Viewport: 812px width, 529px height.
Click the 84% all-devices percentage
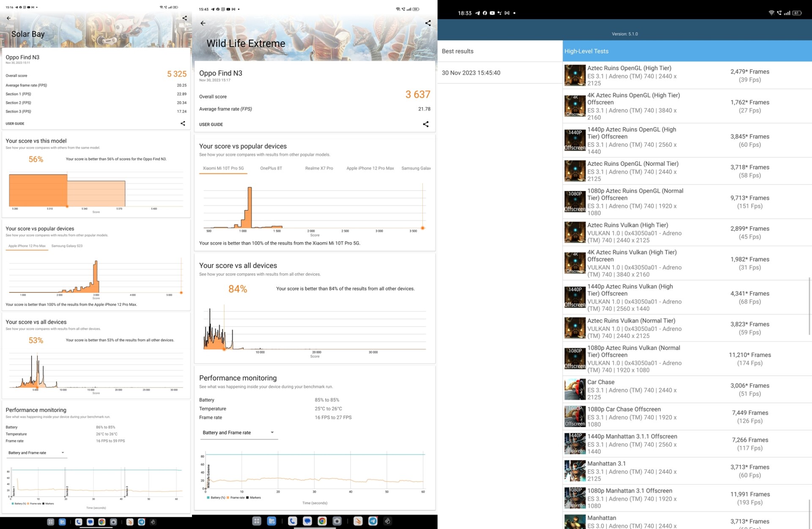238,289
